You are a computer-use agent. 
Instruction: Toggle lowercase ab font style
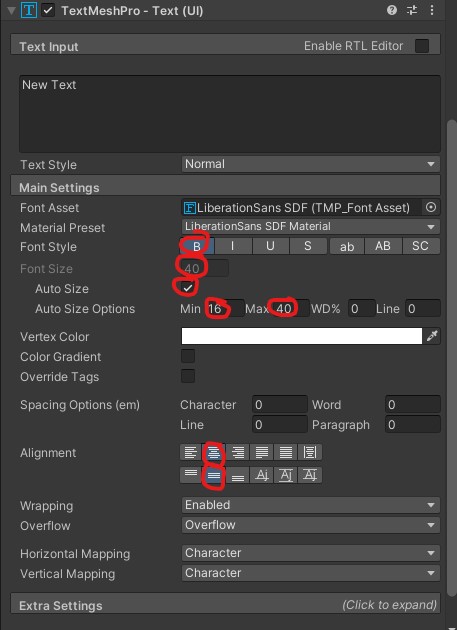pyautogui.click(x=347, y=246)
